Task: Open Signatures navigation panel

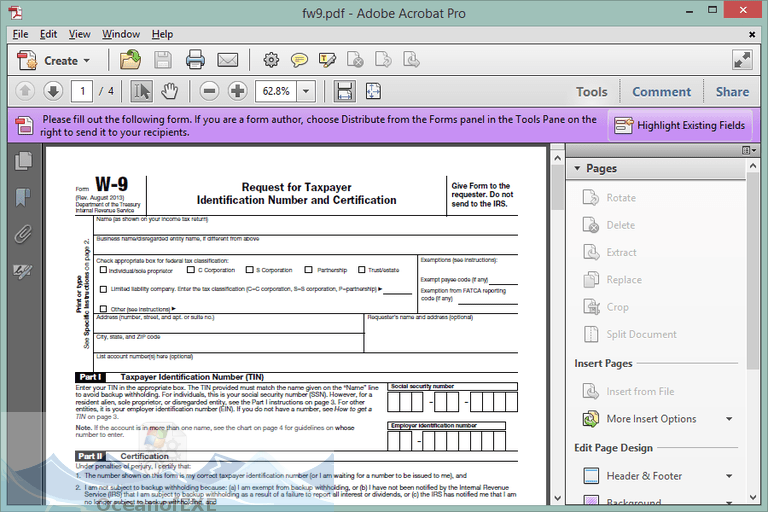Action: [23, 271]
